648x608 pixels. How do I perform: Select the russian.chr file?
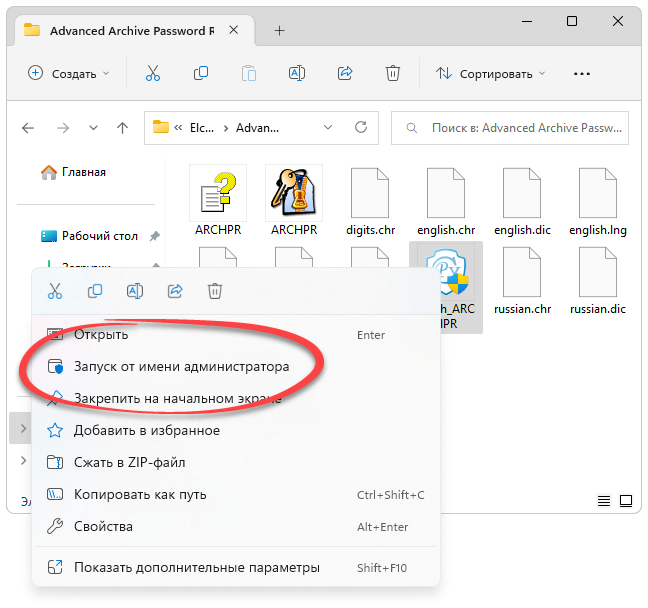click(522, 281)
